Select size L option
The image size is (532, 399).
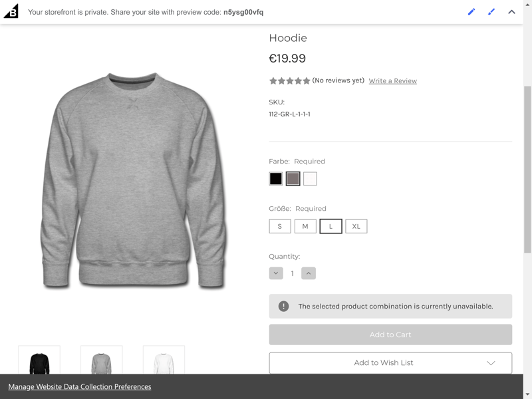click(331, 226)
